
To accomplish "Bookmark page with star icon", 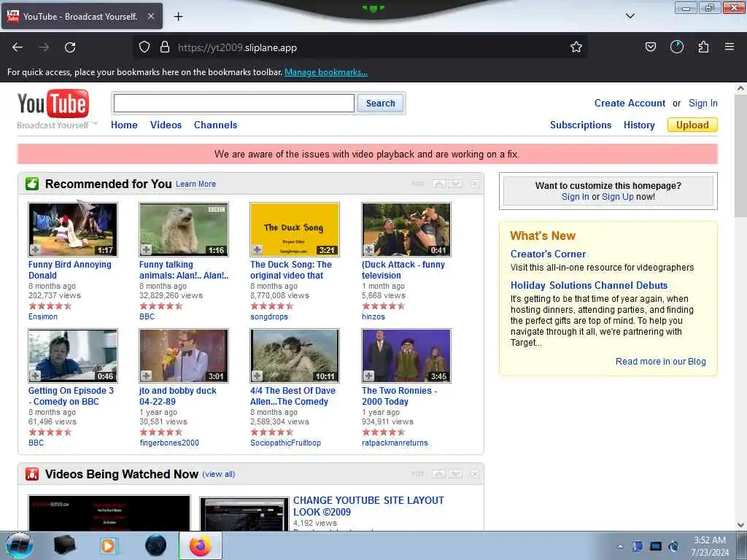I will click(576, 47).
